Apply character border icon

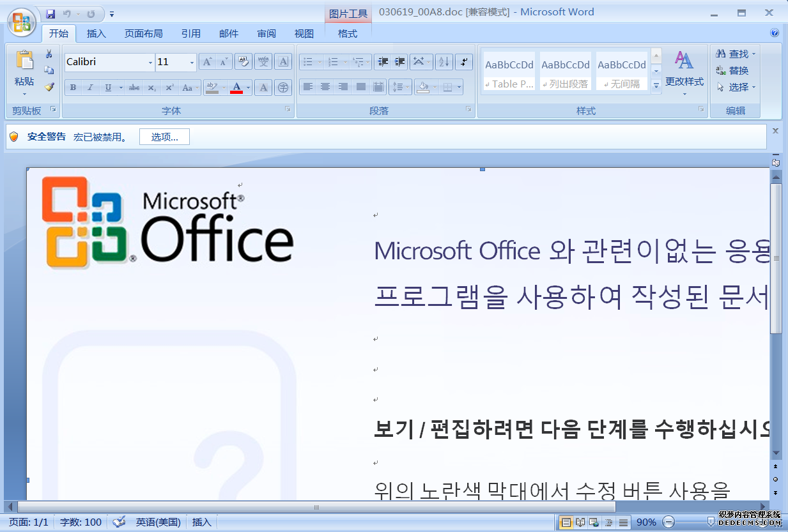[283, 62]
